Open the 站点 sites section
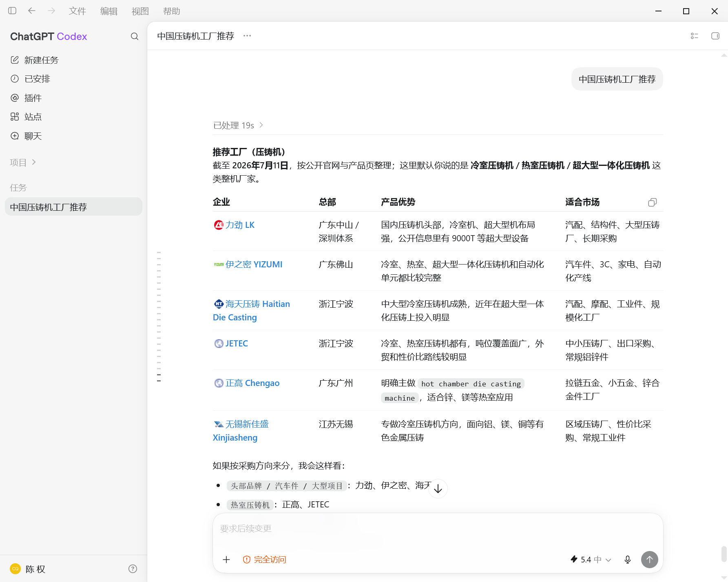The image size is (728, 582). pyautogui.click(x=73, y=117)
